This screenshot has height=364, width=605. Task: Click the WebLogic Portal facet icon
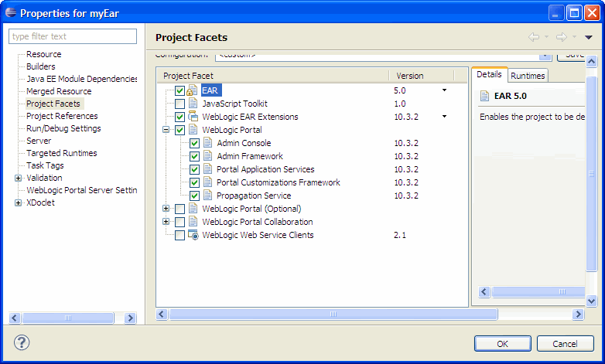click(193, 130)
